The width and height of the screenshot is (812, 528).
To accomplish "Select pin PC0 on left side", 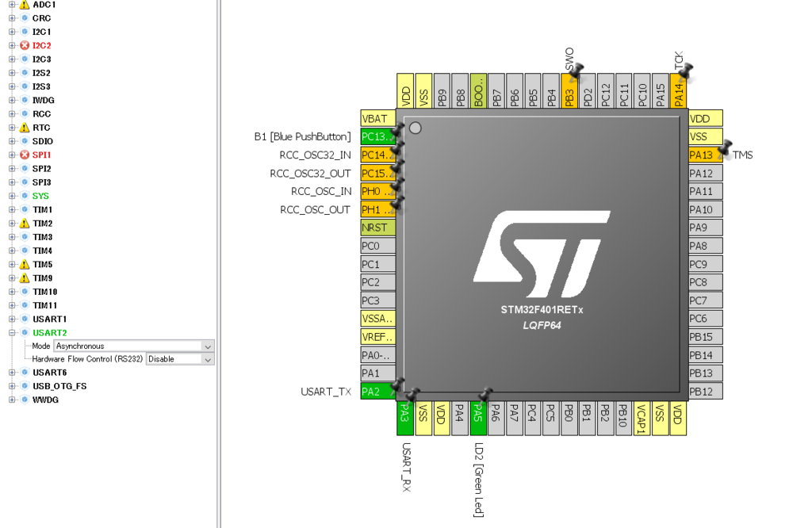I will coord(378,246).
